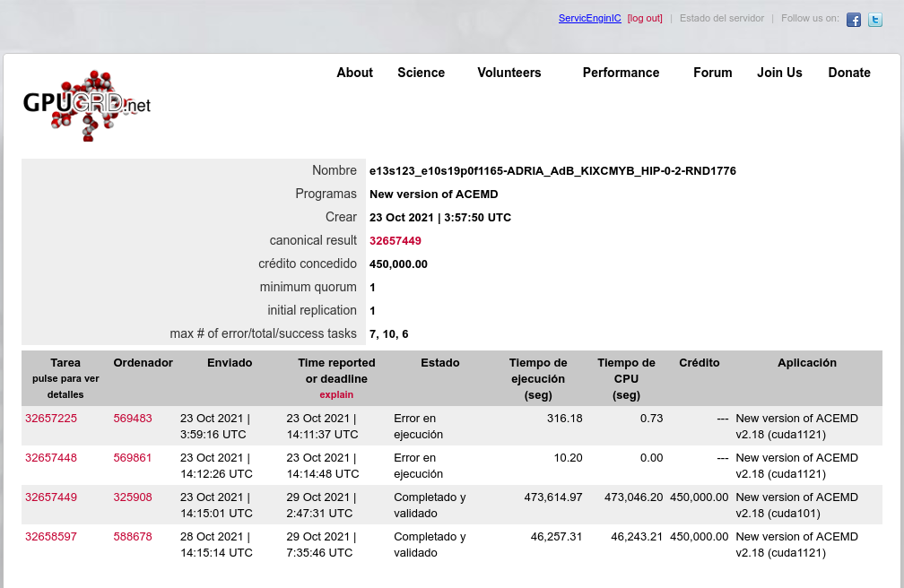Click creation date '23 Oct 2021 | 3:57:50 UTC'

point(440,218)
